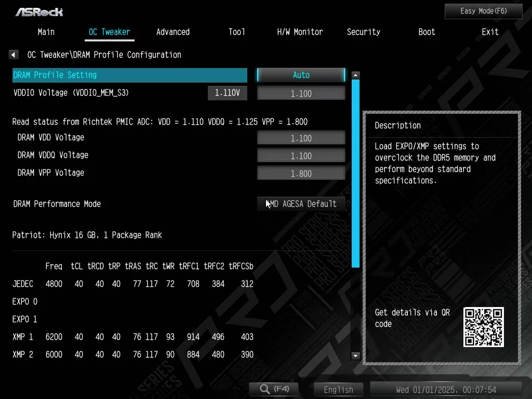Open the H/W Monitor tab
The width and height of the screenshot is (532, 399).
coord(300,32)
